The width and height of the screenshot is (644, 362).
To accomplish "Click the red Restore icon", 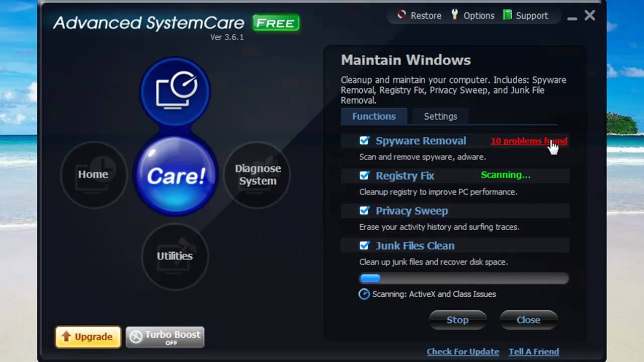I will coord(401,15).
